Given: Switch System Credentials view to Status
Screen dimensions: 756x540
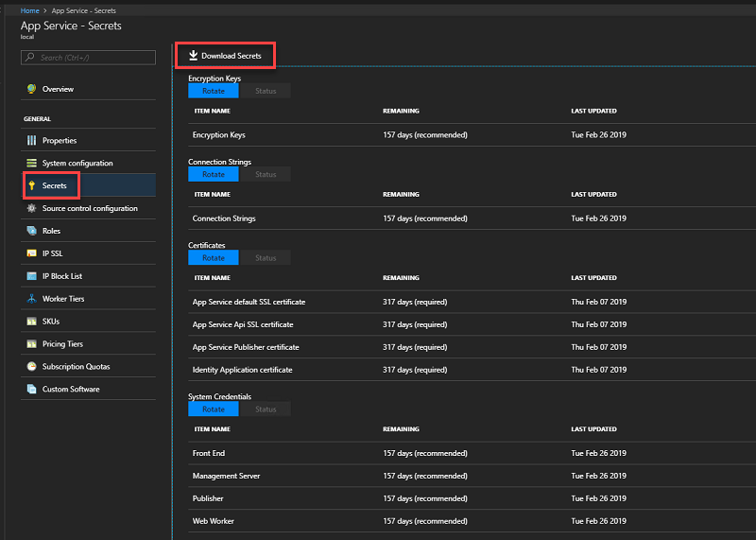Looking at the screenshot, I should point(266,409).
